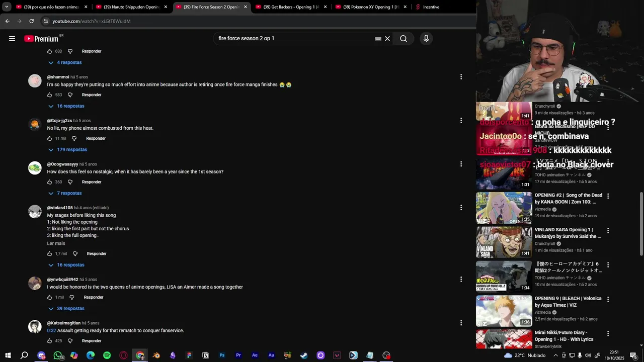Open Blender from the taskbar
This screenshot has height=362, width=644.
(x=156, y=355)
